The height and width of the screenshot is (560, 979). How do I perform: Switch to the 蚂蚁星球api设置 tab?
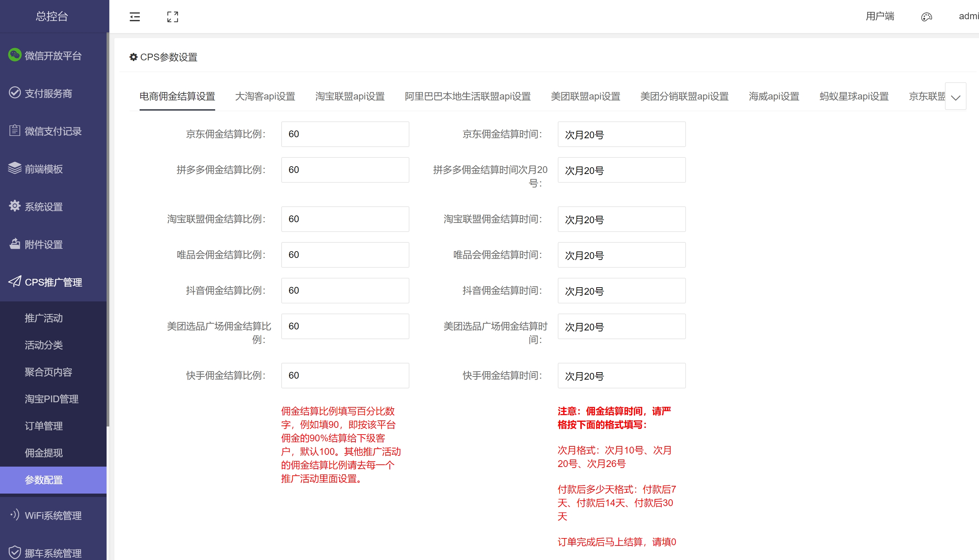click(854, 96)
